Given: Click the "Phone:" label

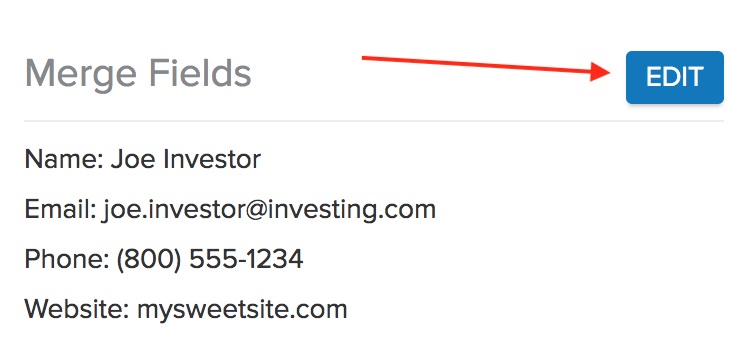Looking at the screenshot, I should point(67,259).
